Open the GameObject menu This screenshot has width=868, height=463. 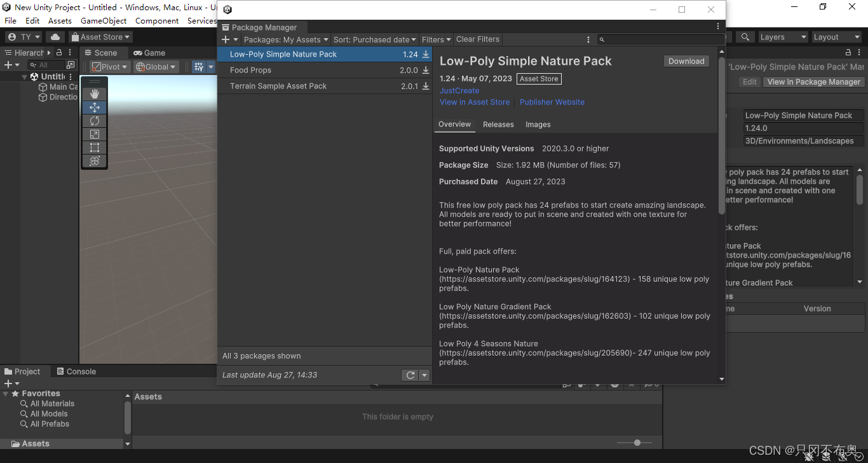tap(104, 20)
